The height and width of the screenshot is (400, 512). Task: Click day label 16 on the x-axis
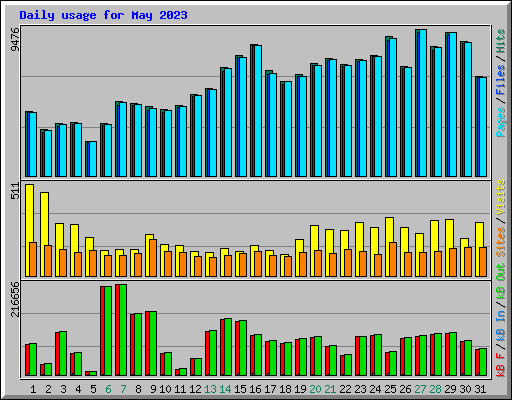(x=255, y=389)
